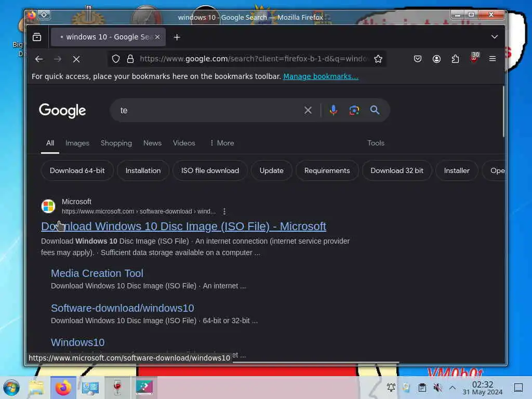Open the Windows10 sublink
Viewport: 532px width, 399px height.
78,342
